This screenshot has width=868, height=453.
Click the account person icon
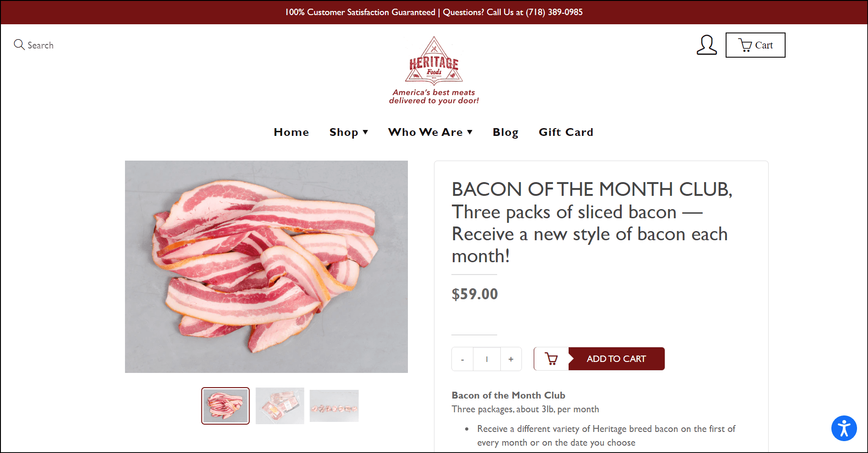(x=706, y=45)
